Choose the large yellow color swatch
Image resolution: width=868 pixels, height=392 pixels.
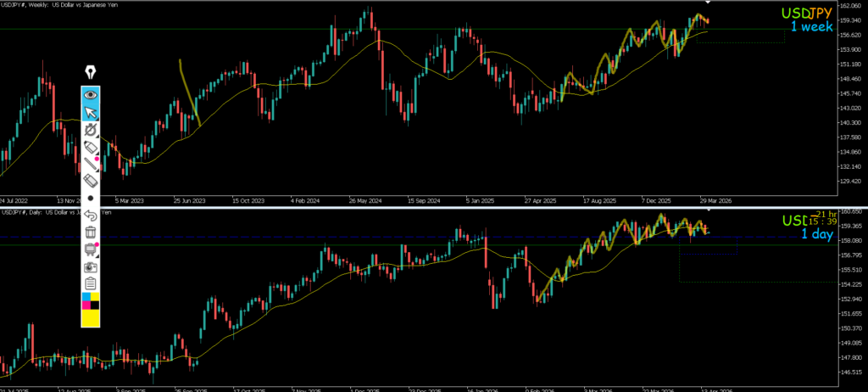click(x=91, y=318)
